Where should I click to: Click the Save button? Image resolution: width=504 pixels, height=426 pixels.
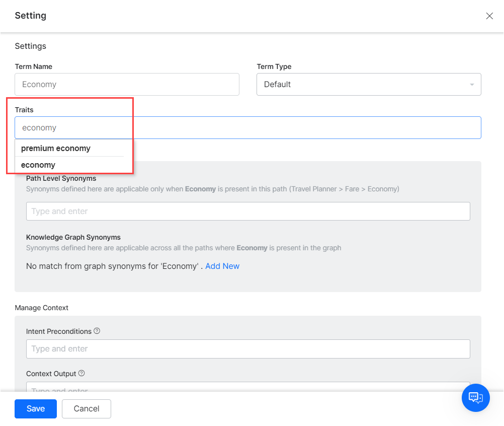pos(36,408)
